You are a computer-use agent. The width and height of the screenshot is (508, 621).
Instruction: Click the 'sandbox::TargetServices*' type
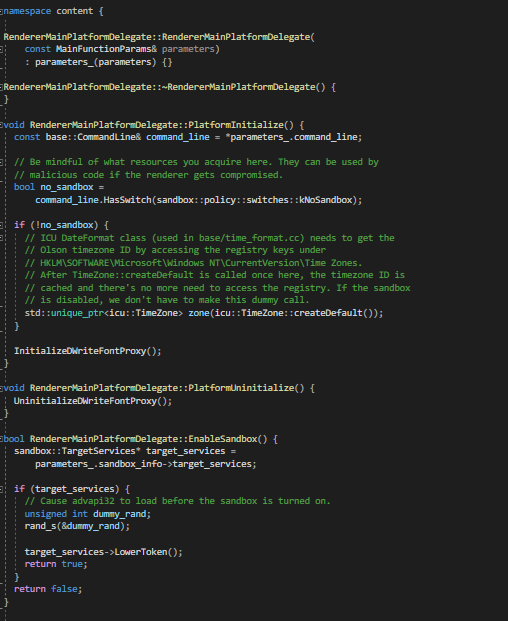[x=77, y=451]
